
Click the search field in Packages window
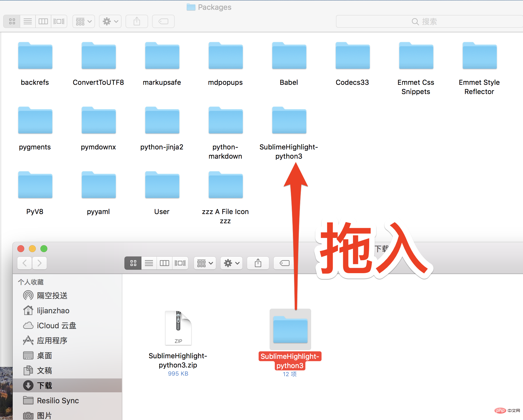coord(429,21)
